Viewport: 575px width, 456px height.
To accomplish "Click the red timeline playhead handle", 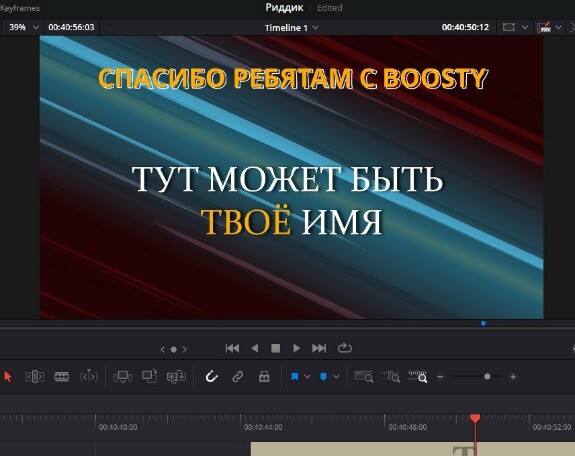I will (x=475, y=418).
